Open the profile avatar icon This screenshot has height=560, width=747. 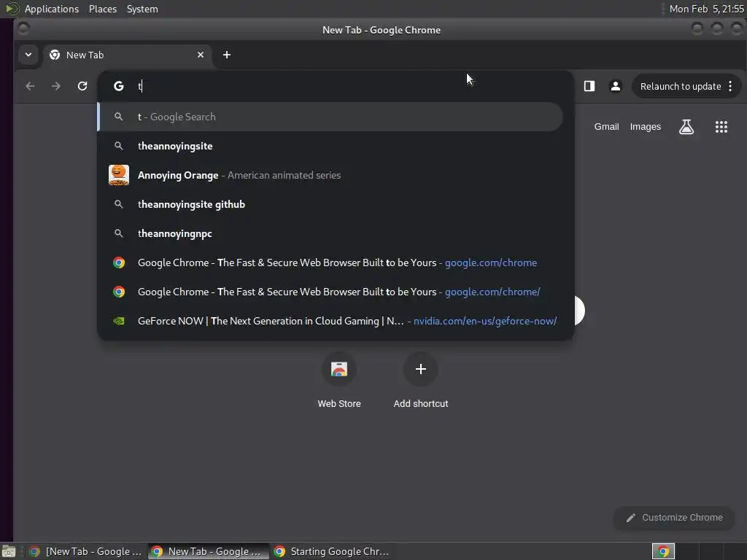616,86
